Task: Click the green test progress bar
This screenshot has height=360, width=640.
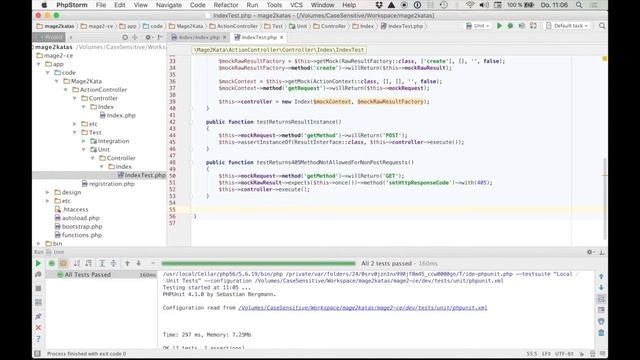Action: 259,263
